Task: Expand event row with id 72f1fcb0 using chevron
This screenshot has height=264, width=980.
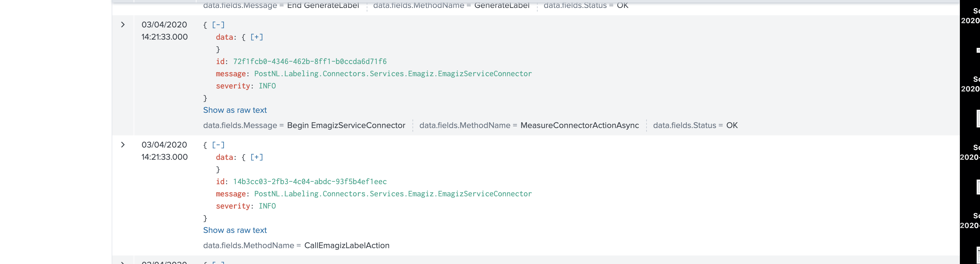Action: [123, 25]
